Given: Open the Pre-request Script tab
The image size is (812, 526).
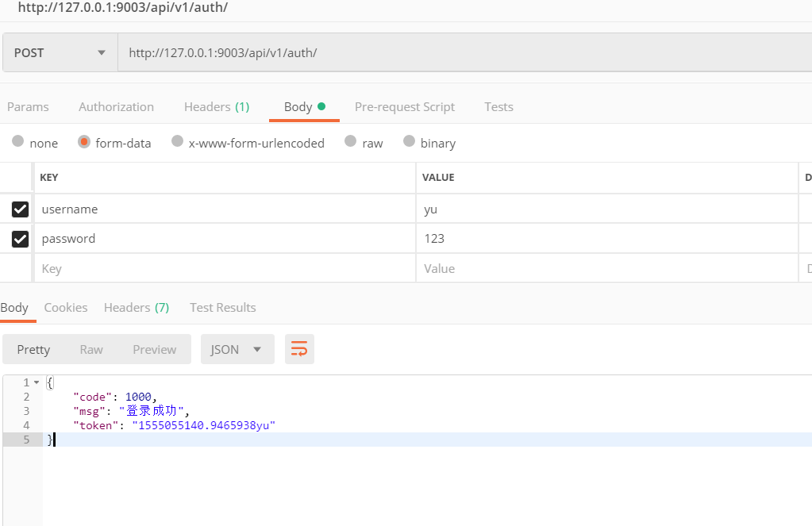Looking at the screenshot, I should tap(405, 106).
